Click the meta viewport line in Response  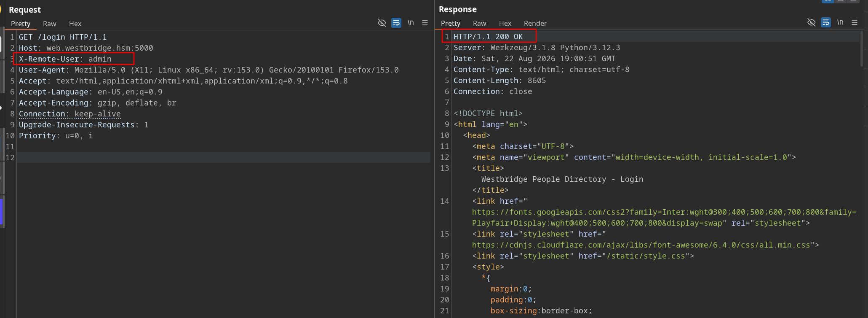(634, 157)
